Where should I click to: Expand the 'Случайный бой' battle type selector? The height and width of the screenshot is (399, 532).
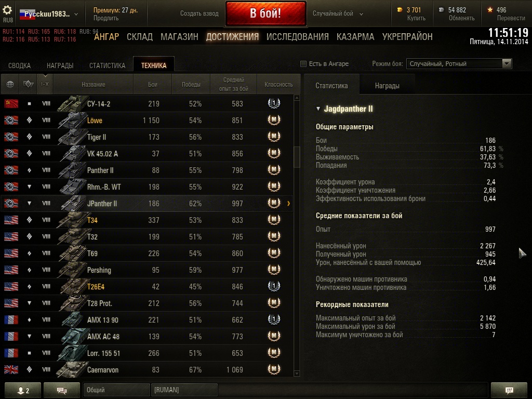tap(338, 14)
